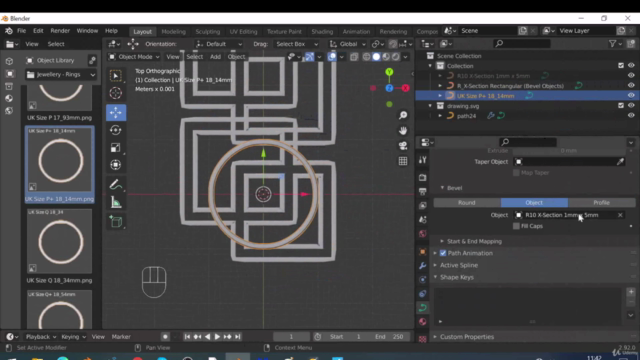Jump to the timeline end frame

pyautogui.click(x=238, y=337)
